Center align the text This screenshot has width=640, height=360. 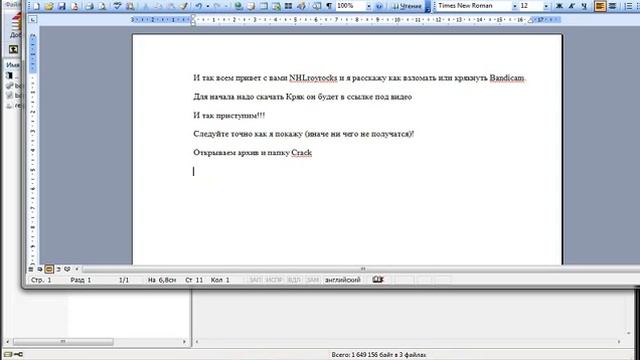pos(612,6)
